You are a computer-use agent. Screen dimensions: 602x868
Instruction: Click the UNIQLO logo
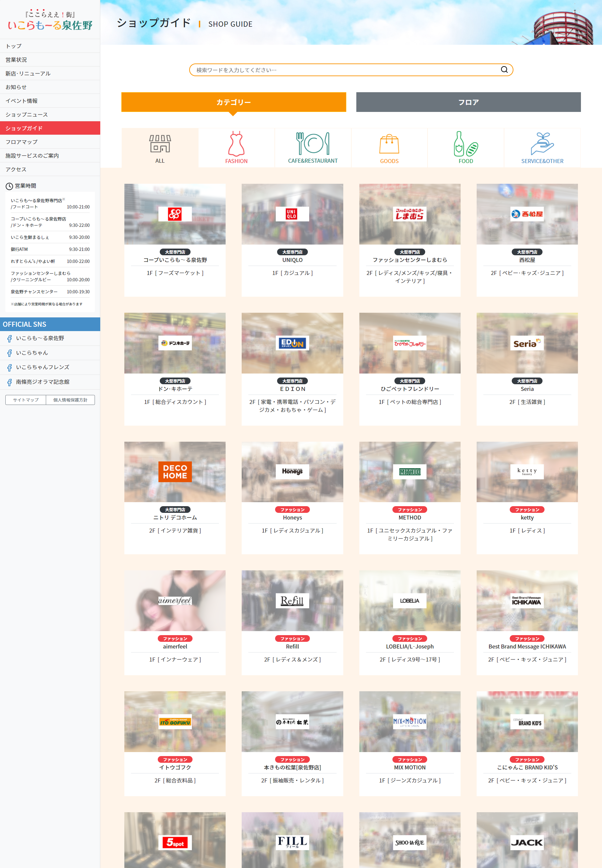pyautogui.click(x=292, y=214)
